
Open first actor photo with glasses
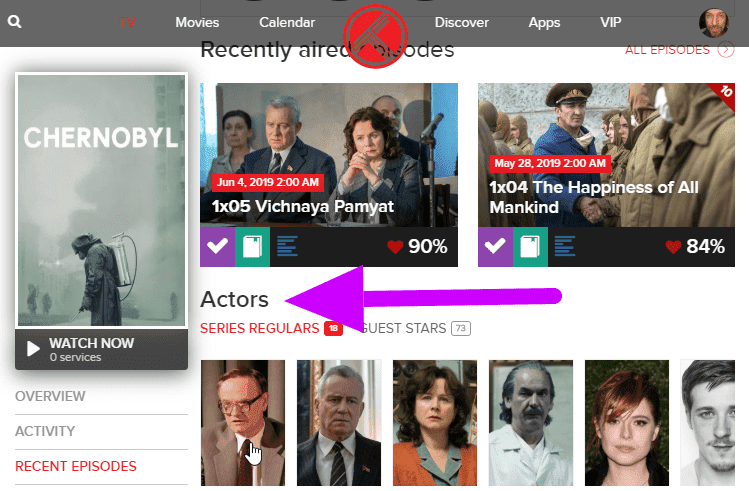click(243, 423)
